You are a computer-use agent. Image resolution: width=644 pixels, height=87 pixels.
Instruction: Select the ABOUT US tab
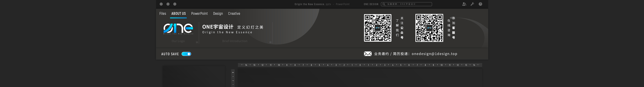178,14
